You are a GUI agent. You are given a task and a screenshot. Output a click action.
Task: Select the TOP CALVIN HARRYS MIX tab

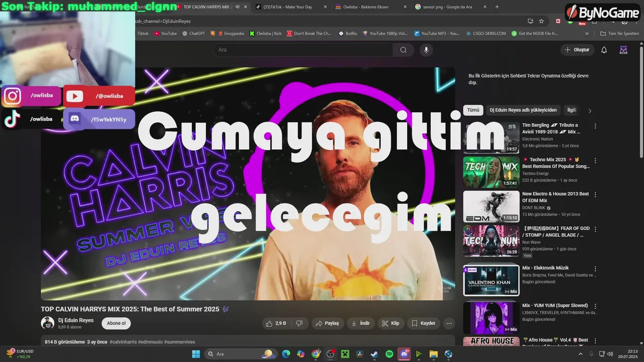click(x=208, y=7)
